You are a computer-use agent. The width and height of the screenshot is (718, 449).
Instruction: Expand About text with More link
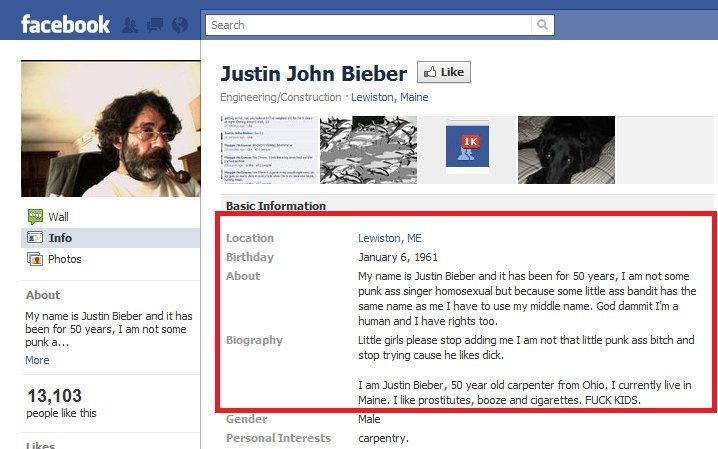point(37,360)
